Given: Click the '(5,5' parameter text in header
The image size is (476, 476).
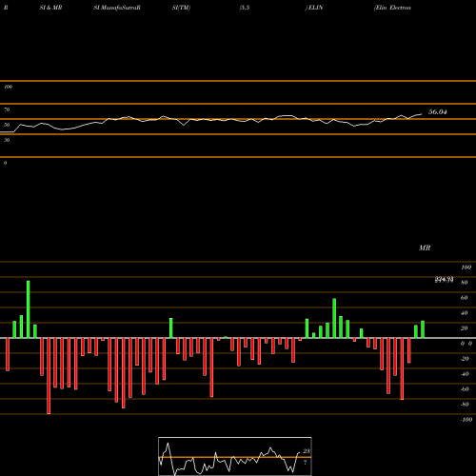Looking at the screenshot, I should [x=245, y=8].
